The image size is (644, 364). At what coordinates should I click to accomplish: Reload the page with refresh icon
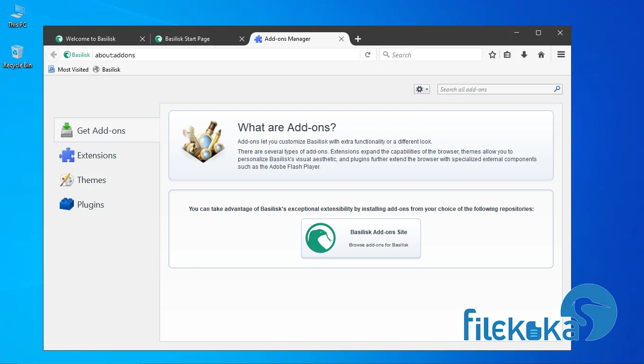367,55
